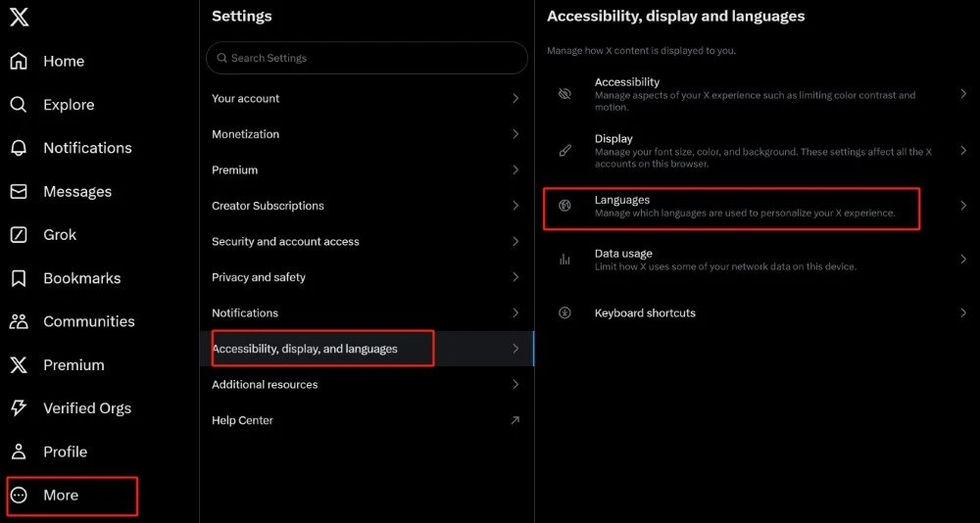Screen dimensions: 980x523
Task: Open Explore via the magnifier icon
Action: point(19,105)
